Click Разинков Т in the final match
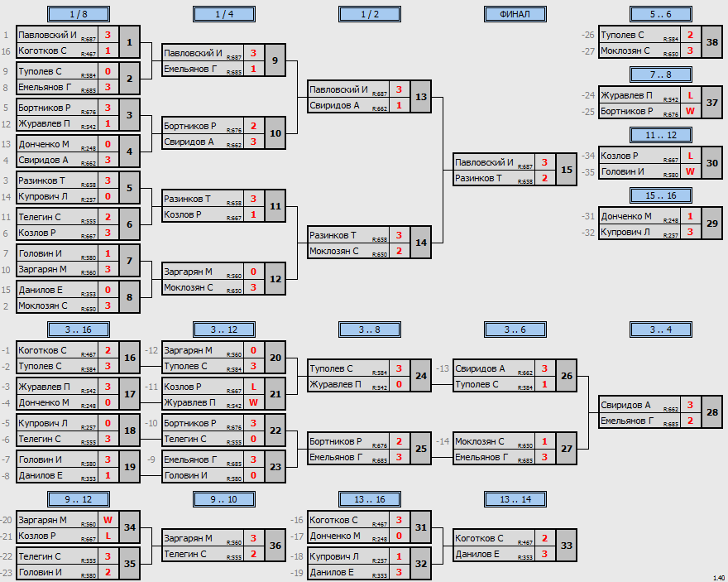The width and height of the screenshot is (728, 582). (478, 178)
